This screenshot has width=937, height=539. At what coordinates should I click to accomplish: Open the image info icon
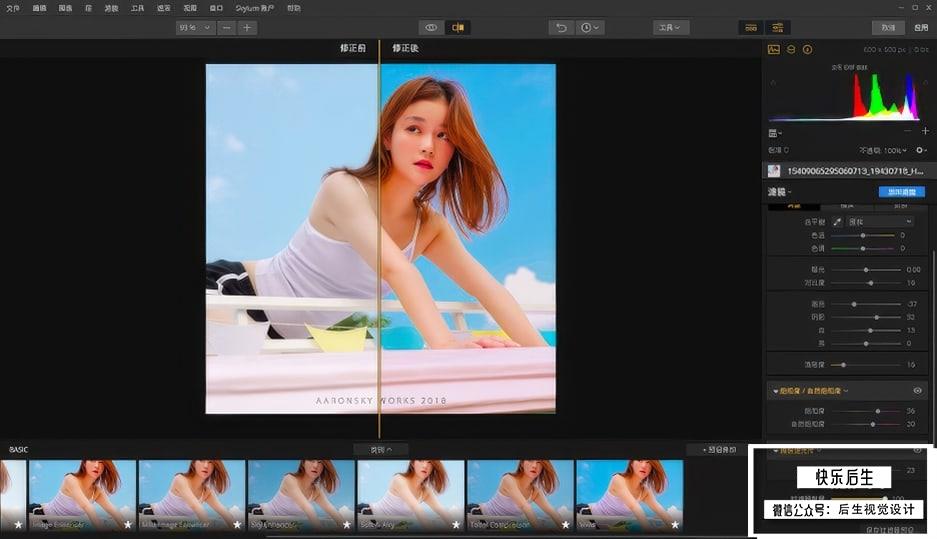807,50
